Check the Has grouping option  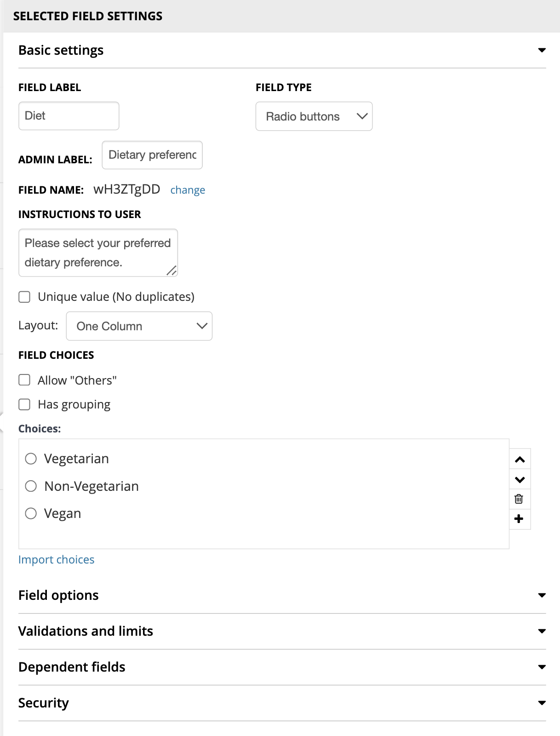click(x=24, y=404)
